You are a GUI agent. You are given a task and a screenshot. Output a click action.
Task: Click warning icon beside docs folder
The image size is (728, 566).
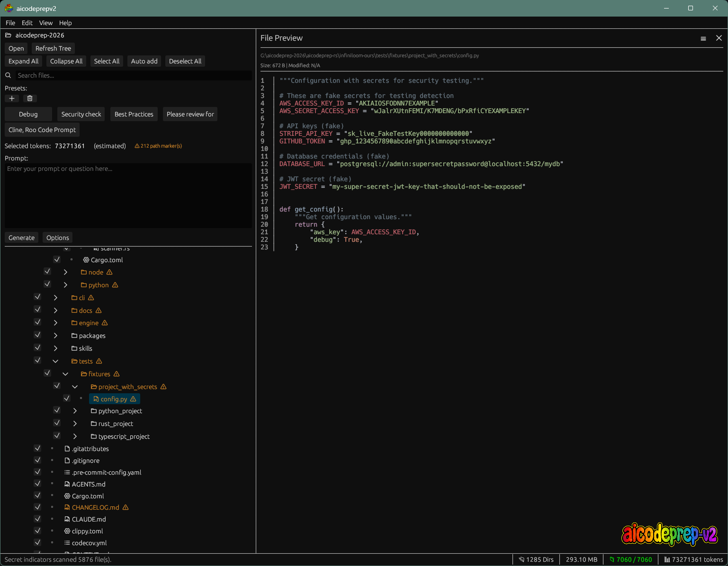pos(99,310)
